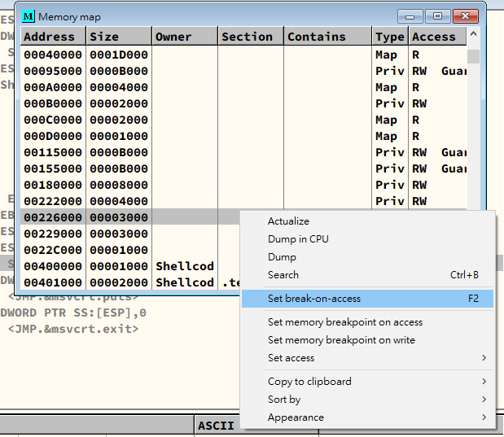The width and height of the screenshot is (504, 437).
Task: Open Search from the context menu
Action: [x=283, y=275]
